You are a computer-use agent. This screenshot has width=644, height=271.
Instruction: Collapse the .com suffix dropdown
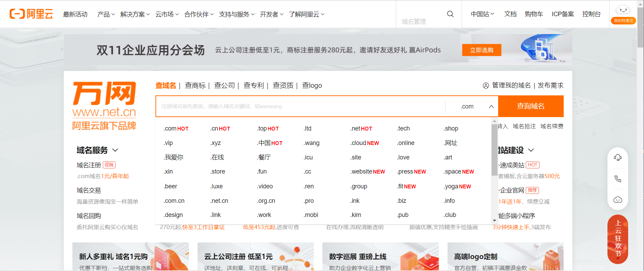(x=491, y=106)
